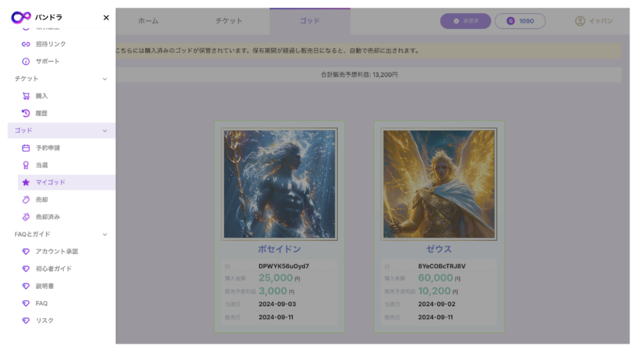Click the diamond icon beside 説明書
Screen dimensions: 644x352
coord(26,286)
